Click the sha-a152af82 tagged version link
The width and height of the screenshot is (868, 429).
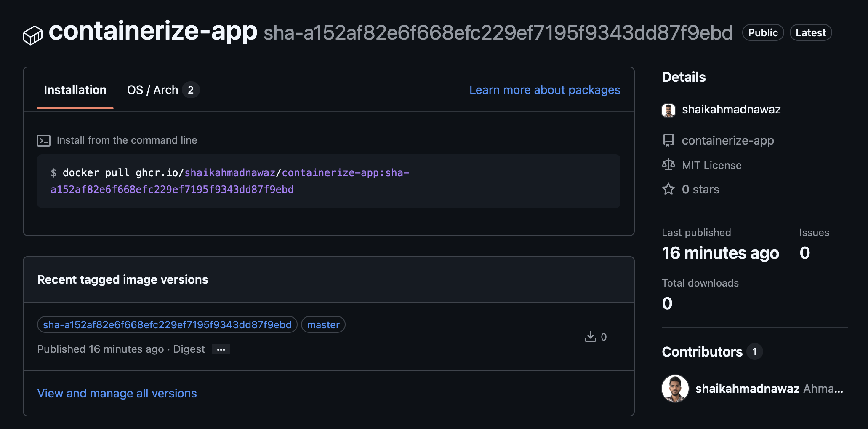tap(167, 324)
